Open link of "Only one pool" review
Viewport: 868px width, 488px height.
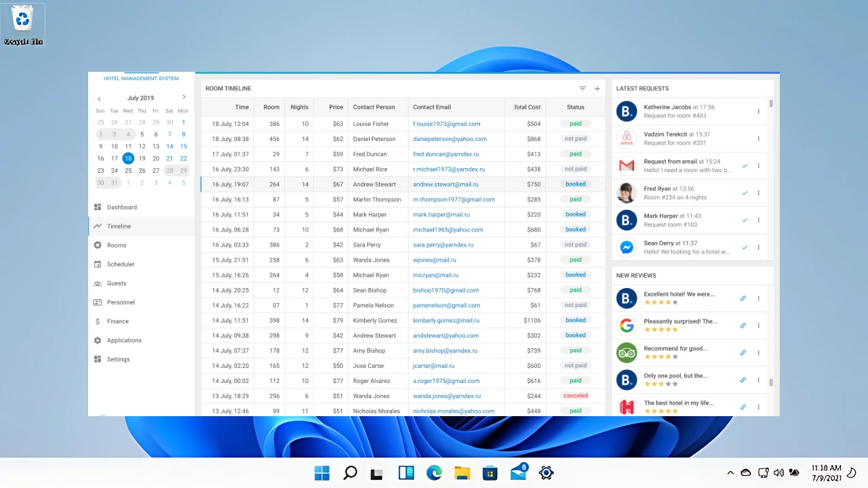743,380
